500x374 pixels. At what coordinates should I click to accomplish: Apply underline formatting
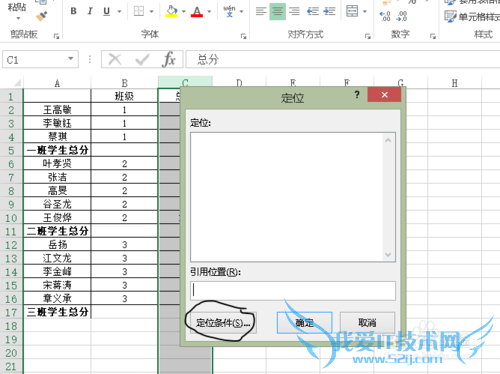[x=107, y=11]
